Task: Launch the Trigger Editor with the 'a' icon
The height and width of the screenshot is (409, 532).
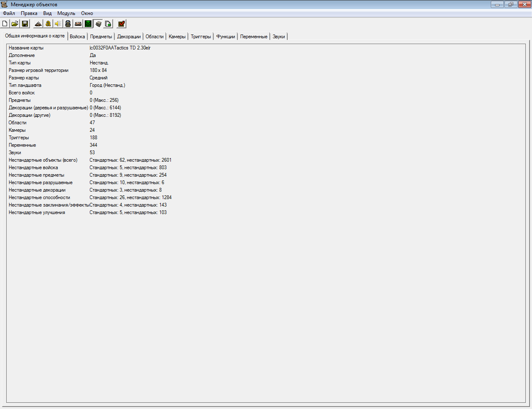Action: [48, 24]
